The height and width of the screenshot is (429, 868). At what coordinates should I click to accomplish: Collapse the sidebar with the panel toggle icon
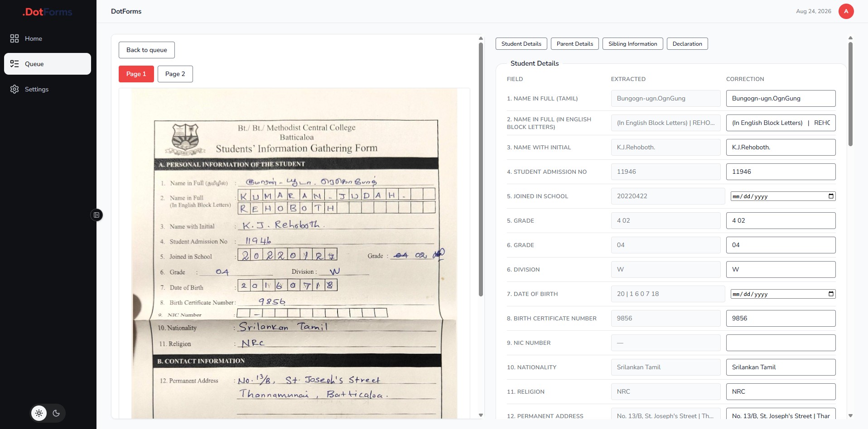click(x=96, y=215)
